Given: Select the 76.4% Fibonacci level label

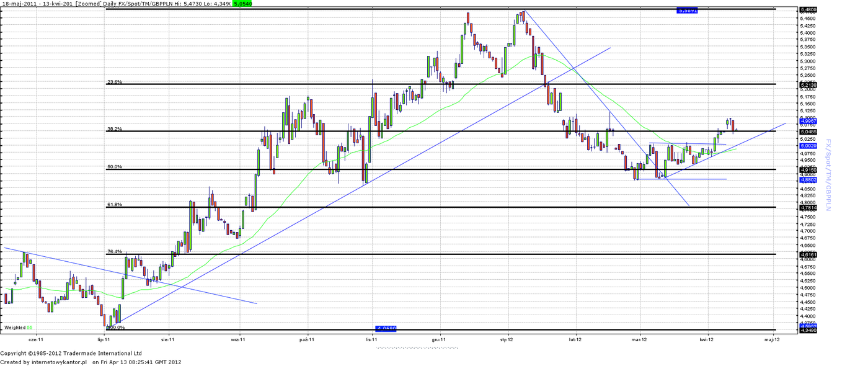Looking at the screenshot, I should coord(115,252).
